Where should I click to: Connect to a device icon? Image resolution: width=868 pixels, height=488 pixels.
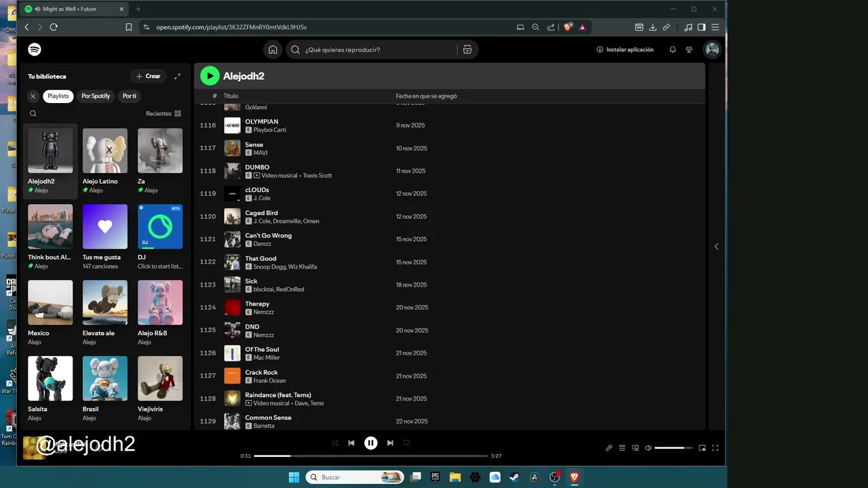(635, 448)
